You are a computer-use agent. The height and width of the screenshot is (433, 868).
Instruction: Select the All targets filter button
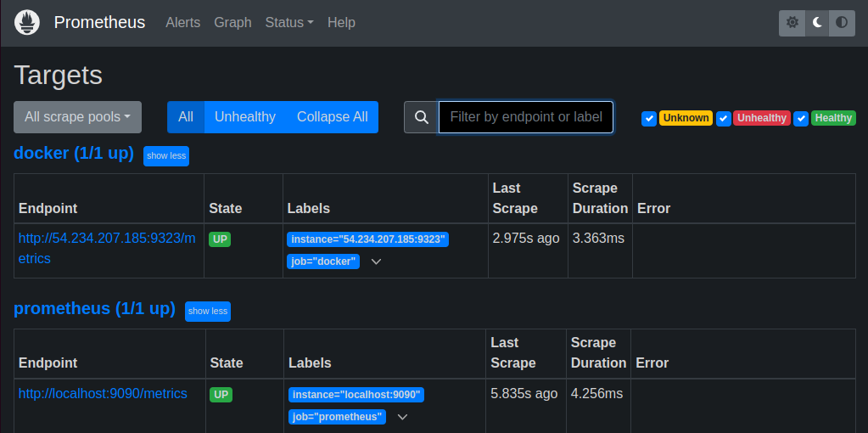coord(186,117)
